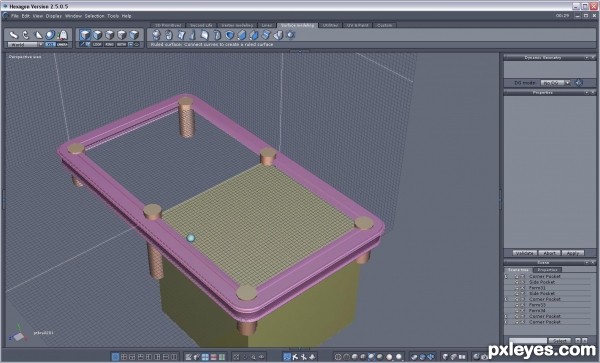This screenshot has height=363, width=600.
Task: Open the Selection menu
Action: (95, 16)
